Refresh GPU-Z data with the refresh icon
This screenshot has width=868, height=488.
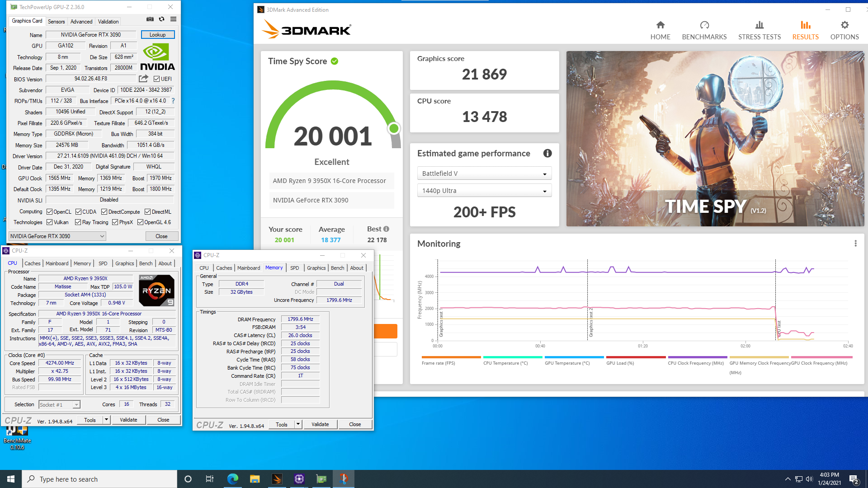(161, 19)
